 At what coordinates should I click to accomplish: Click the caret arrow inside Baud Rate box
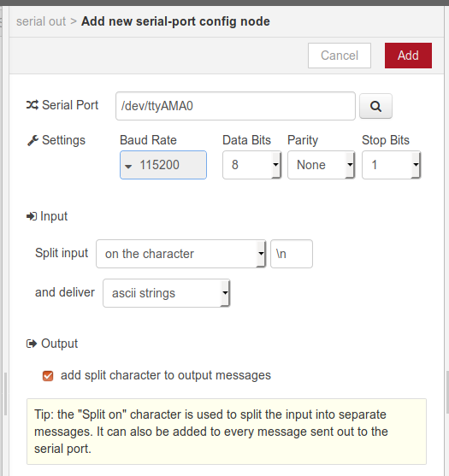(128, 166)
